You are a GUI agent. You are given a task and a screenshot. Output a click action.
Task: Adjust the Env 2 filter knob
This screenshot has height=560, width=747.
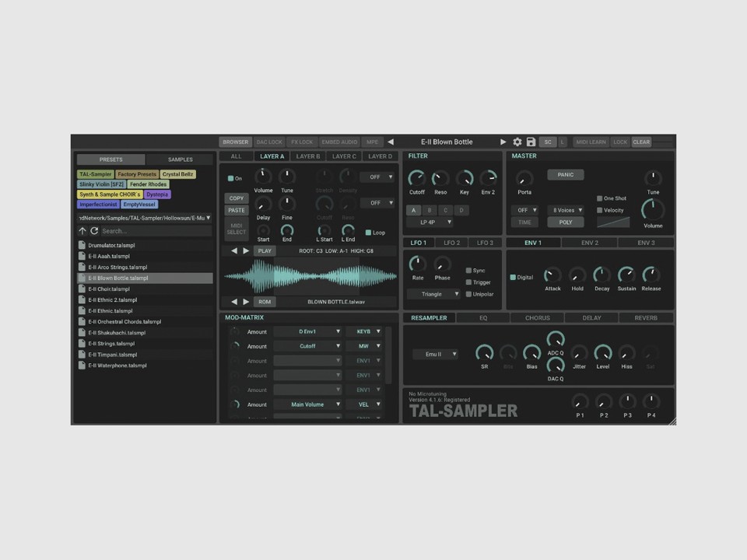pyautogui.click(x=488, y=179)
